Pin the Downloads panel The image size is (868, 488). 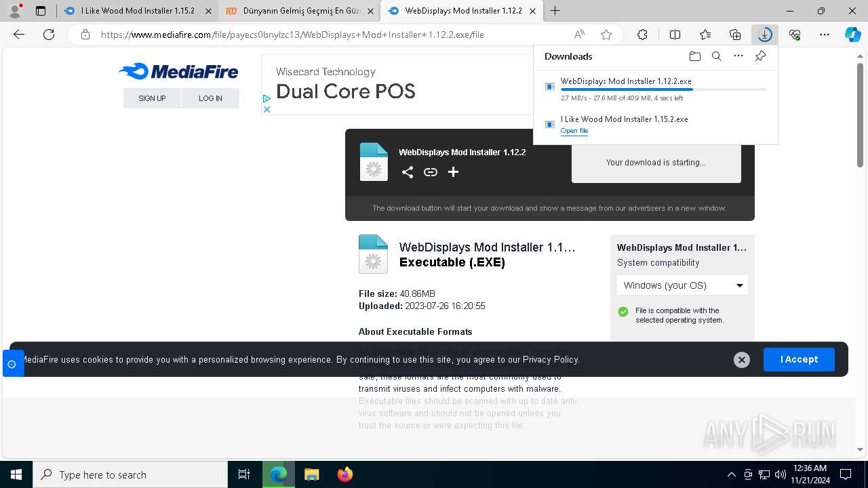(x=760, y=56)
